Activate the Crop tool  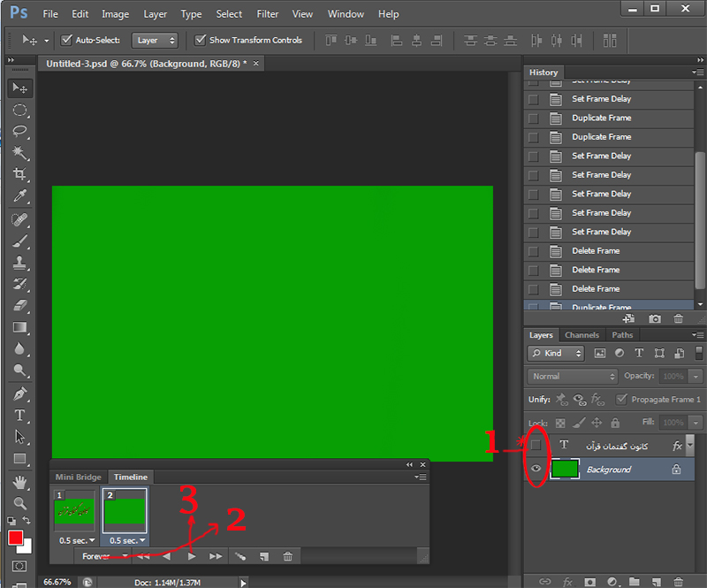[x=19, y=173]
